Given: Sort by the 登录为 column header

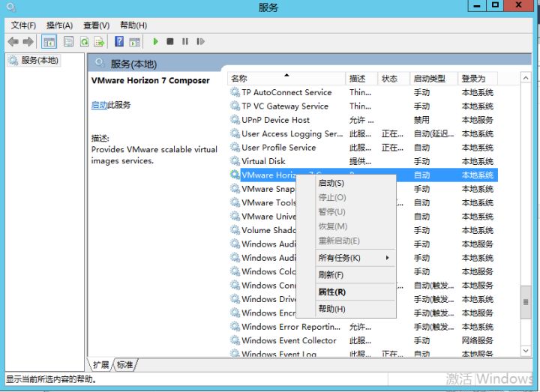Looking at the screenshot, I should pyautogui.click(x=478, y=79).
